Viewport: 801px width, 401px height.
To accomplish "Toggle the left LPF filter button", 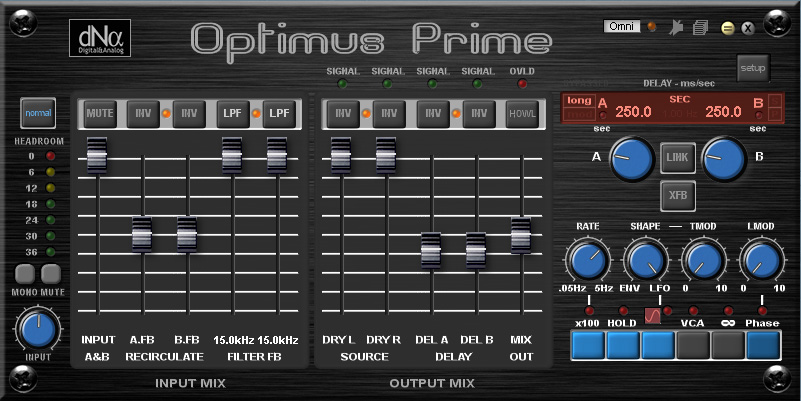I will tap(233, 113).
